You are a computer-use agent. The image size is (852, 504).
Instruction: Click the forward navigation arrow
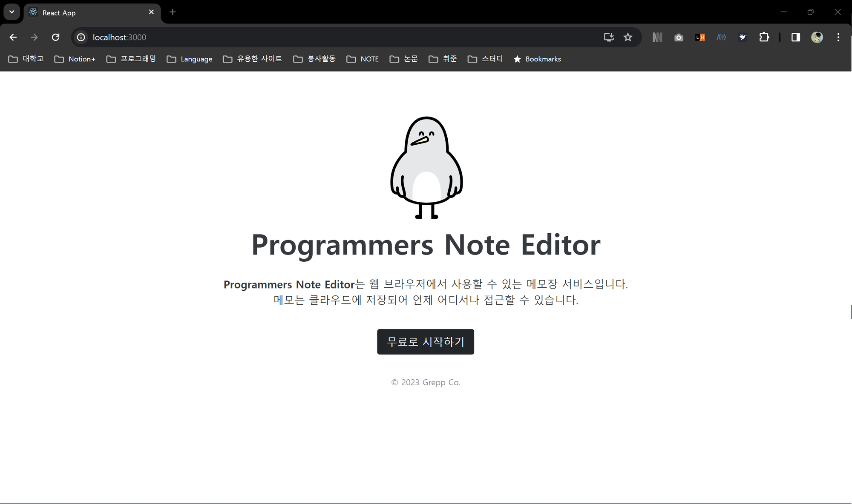pyautogui.click(x=34, y=37)
